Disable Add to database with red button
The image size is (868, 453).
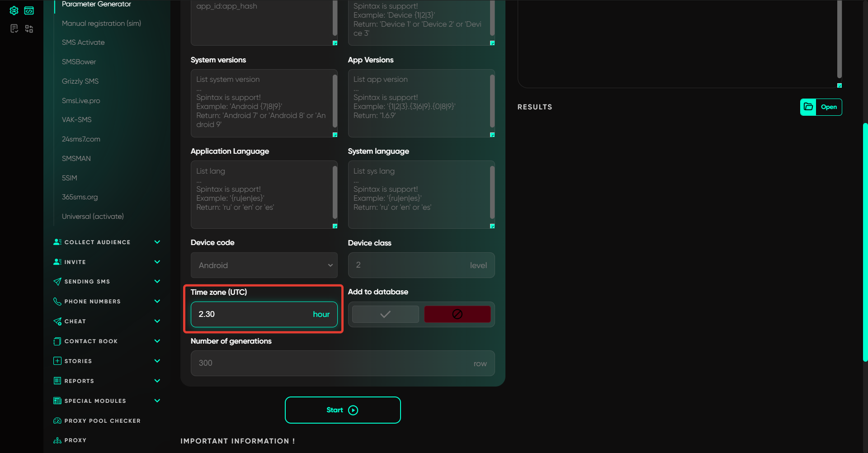pos(457,314)
